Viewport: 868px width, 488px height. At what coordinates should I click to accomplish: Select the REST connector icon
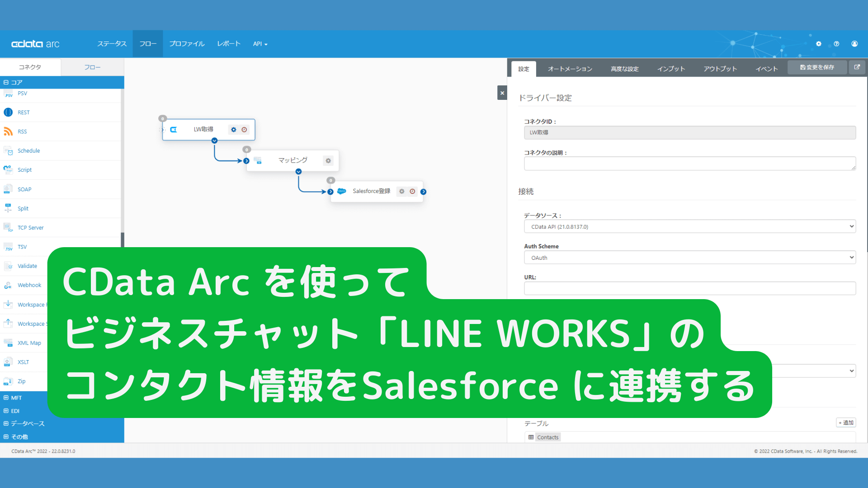[x=8, y=113]
